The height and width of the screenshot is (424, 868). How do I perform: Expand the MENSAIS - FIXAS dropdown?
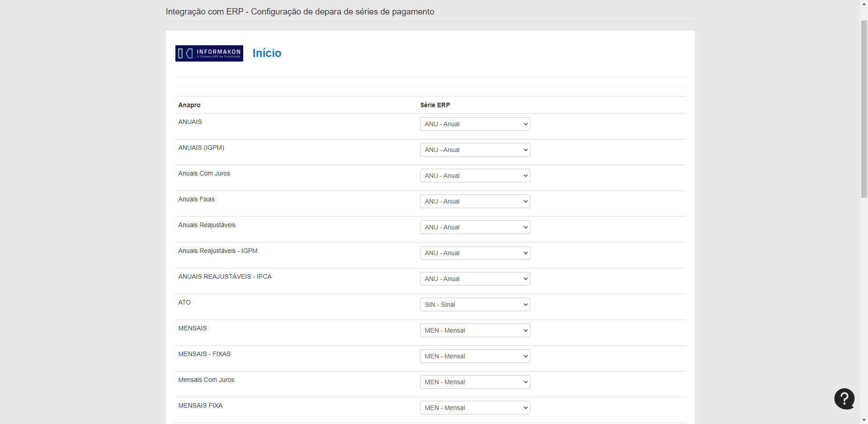click(475, 356)
